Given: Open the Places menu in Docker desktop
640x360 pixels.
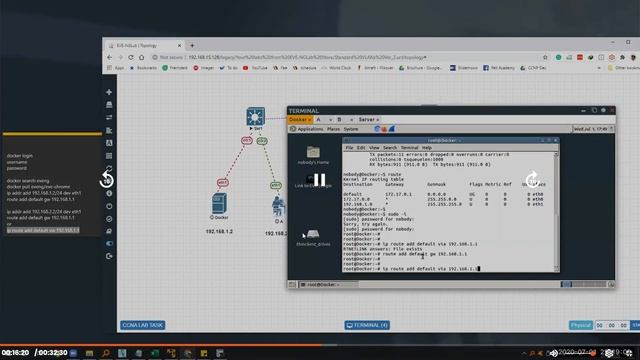Looking at the screenshot, I should click(333, 129).
